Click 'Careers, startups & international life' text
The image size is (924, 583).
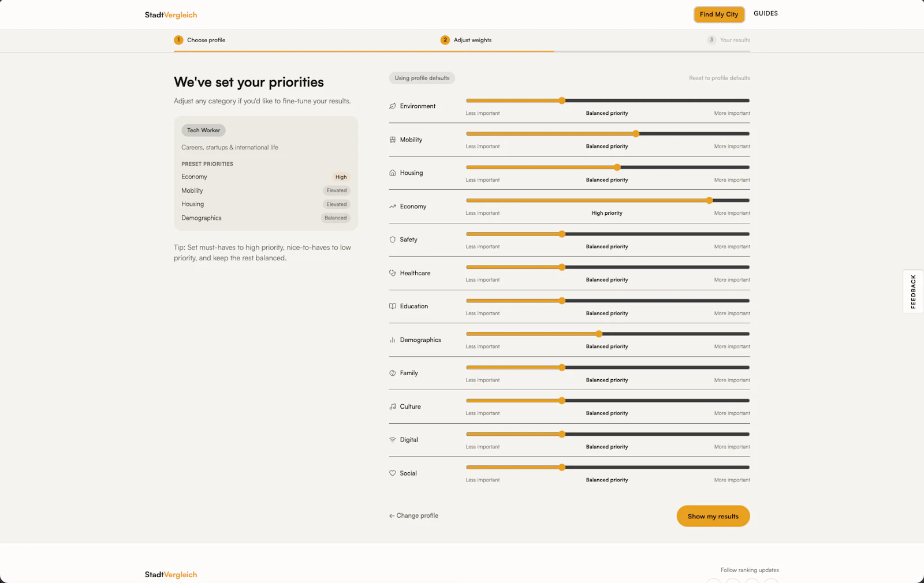pos(230,147)
